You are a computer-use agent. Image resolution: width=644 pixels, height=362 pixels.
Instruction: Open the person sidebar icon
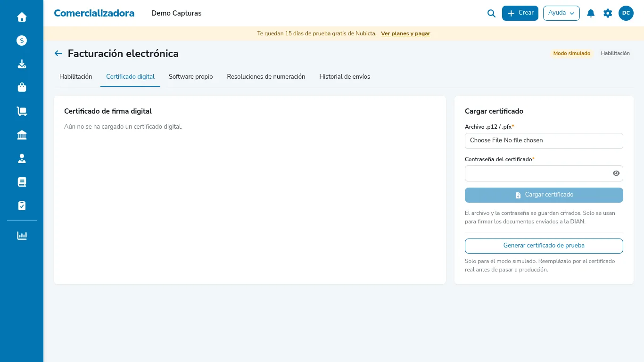click(22, 159)
